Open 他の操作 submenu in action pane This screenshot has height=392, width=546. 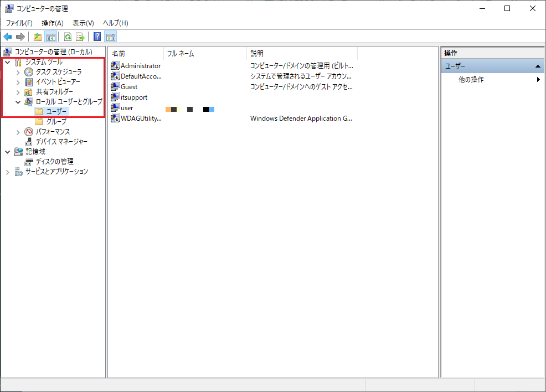pyautogui.click(x=471, y=80)
